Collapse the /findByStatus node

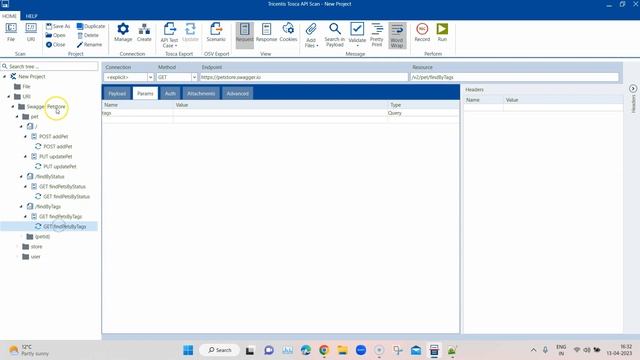click(x=21, y=176)
